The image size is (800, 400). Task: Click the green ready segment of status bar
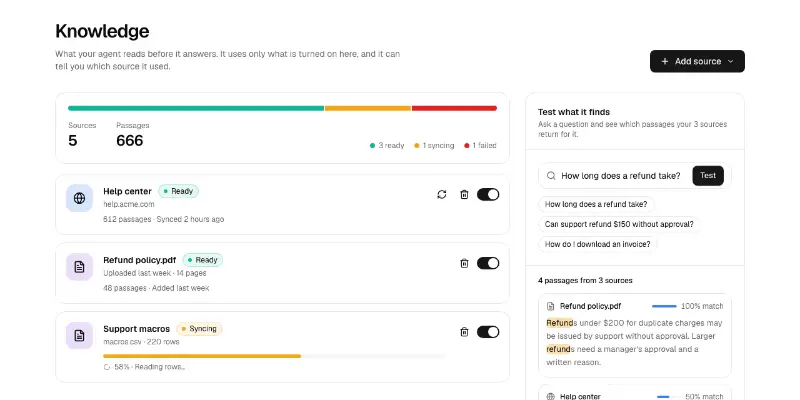196,108
